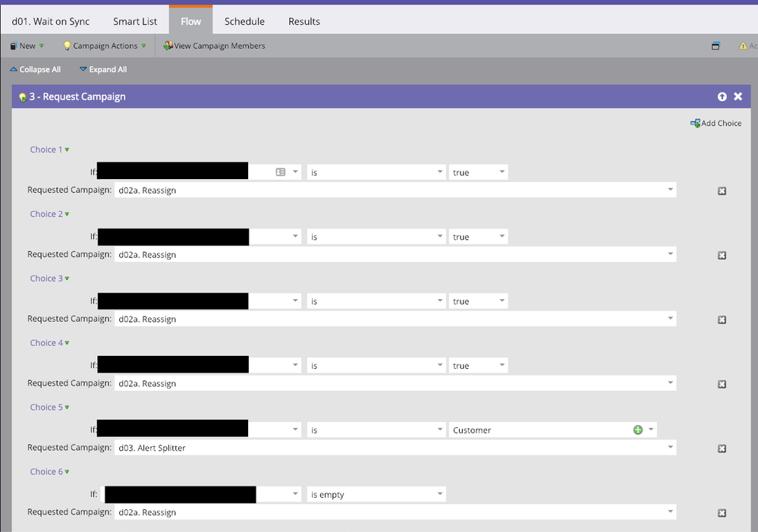
Task: Delete Choice 6 using its remove icon
Action: (x=722, y=513)
